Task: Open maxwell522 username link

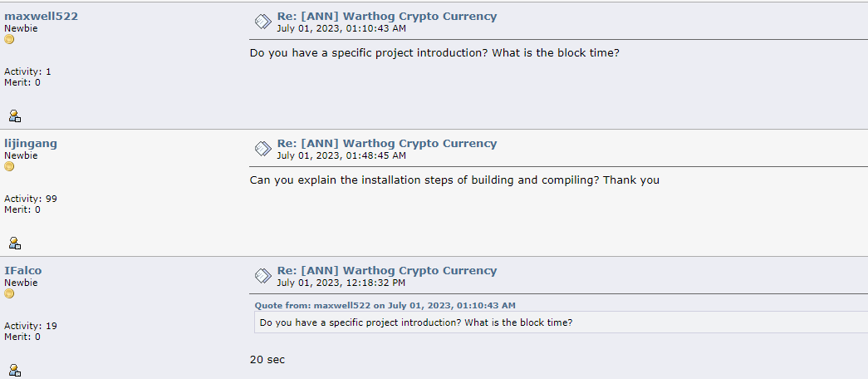Action: (x=41, y=16)
